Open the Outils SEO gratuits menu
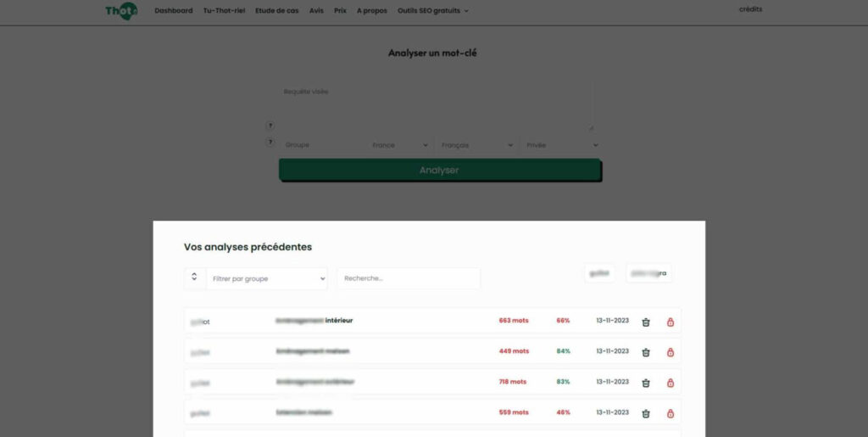Viewport: 868px width, 437px height. point(433,11)
